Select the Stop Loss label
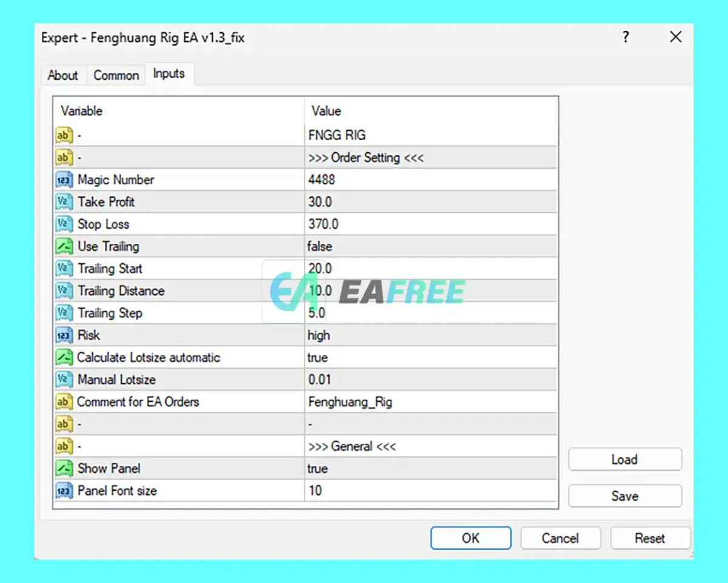The height and width of the screenshot is (583, 728). coord(103,224)
